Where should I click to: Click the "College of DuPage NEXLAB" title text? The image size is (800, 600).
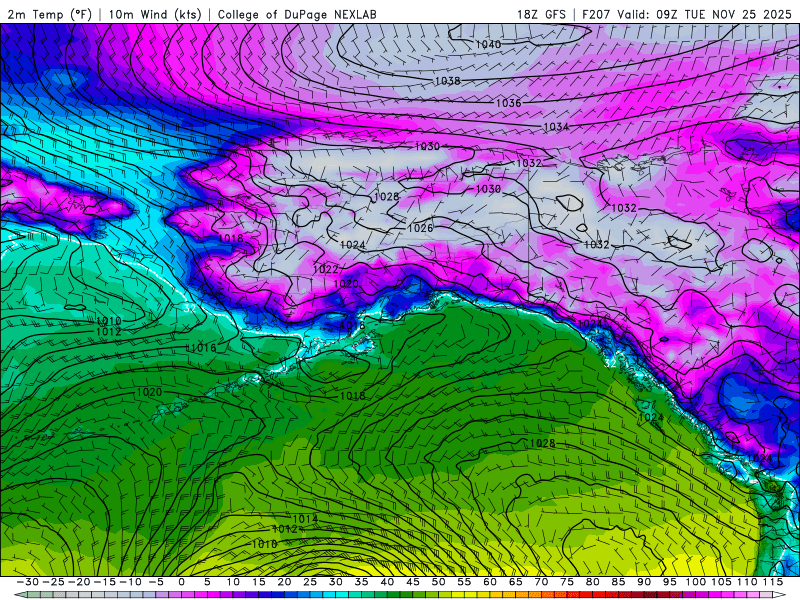pos(297,14)
